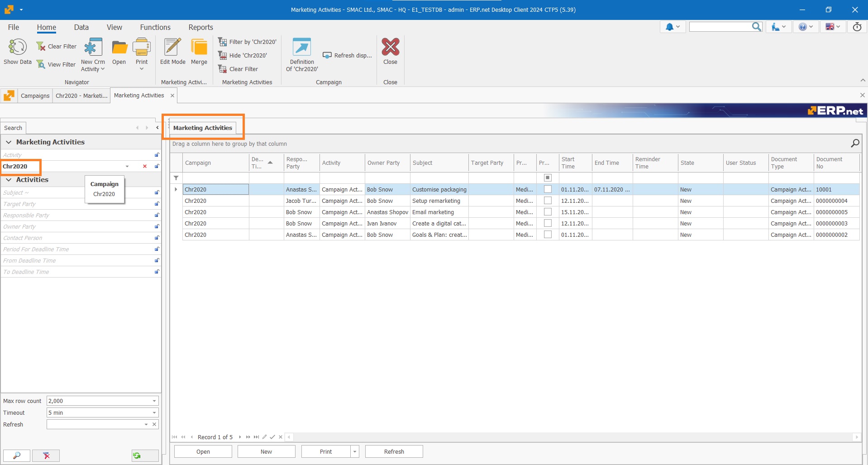Open the language flag dropdown
Viewport: 868px width, 465px height.
(x=833, y=27)
